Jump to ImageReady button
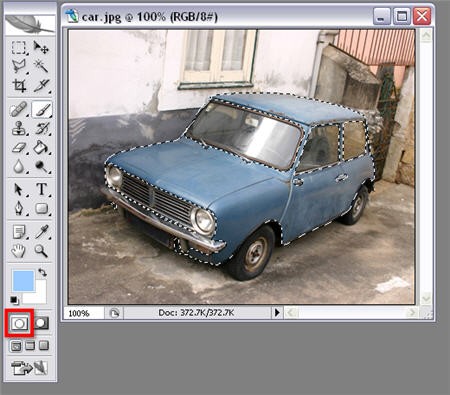Image resolution: width=450 pixels, height=395 pixels. click(x=30, y=368)
